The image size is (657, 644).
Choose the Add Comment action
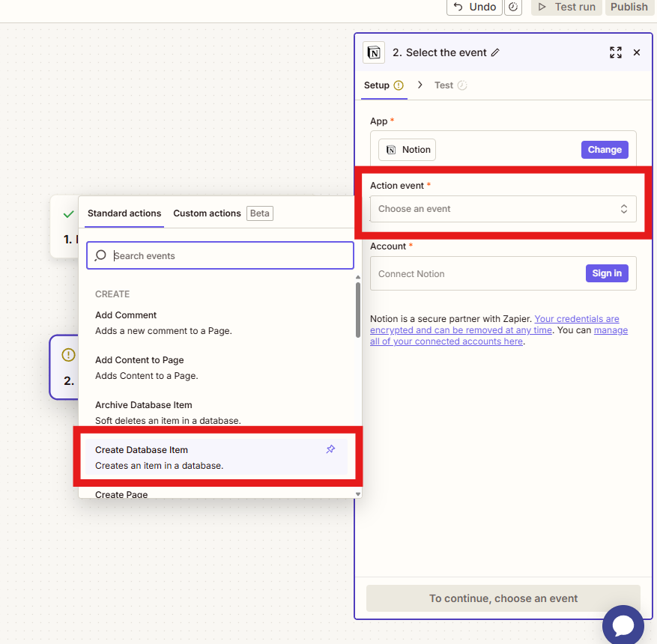(217, 323)
